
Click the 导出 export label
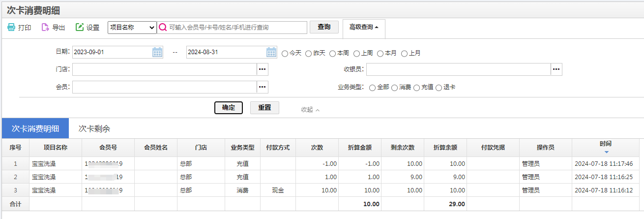(59, 28)
